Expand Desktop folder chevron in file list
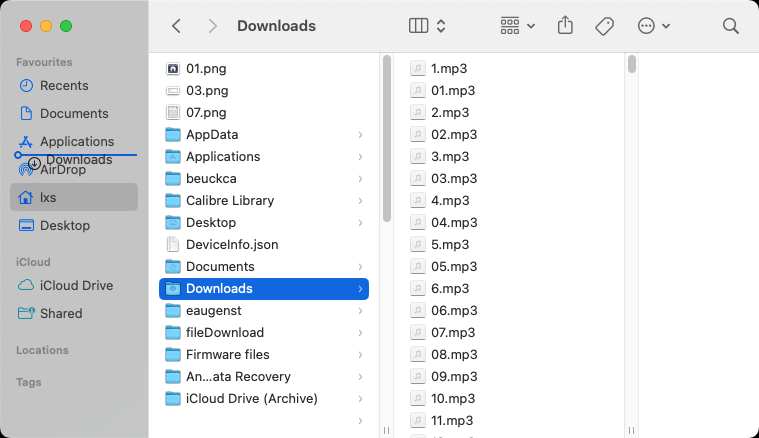Image resolution: width=759 pixels, height=438 pixels. [x=360, y=223]
